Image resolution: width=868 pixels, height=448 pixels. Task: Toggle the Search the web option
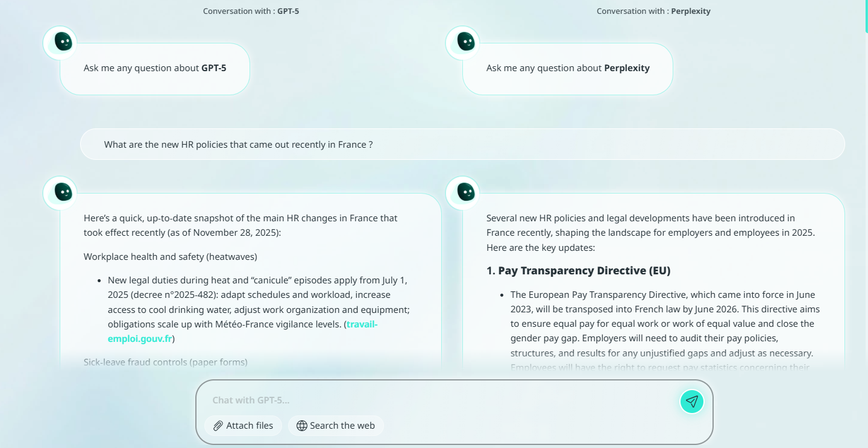(x=336, y=426)
